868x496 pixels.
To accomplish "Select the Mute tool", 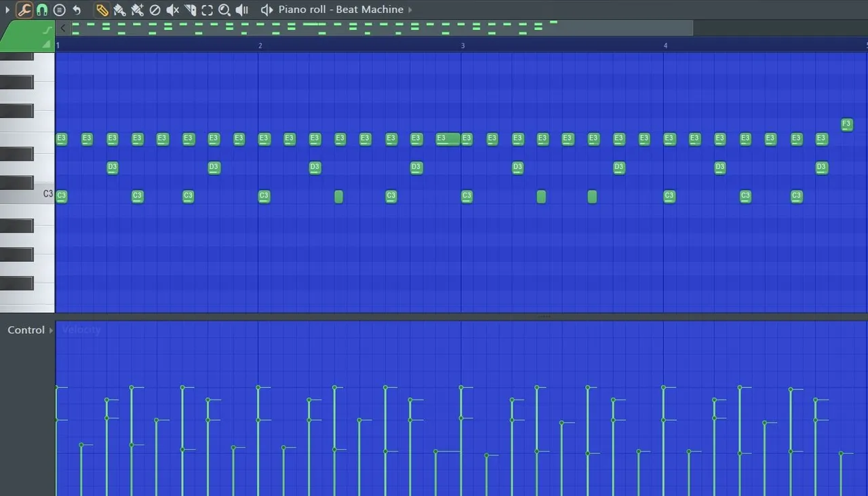I will (172, 9).
